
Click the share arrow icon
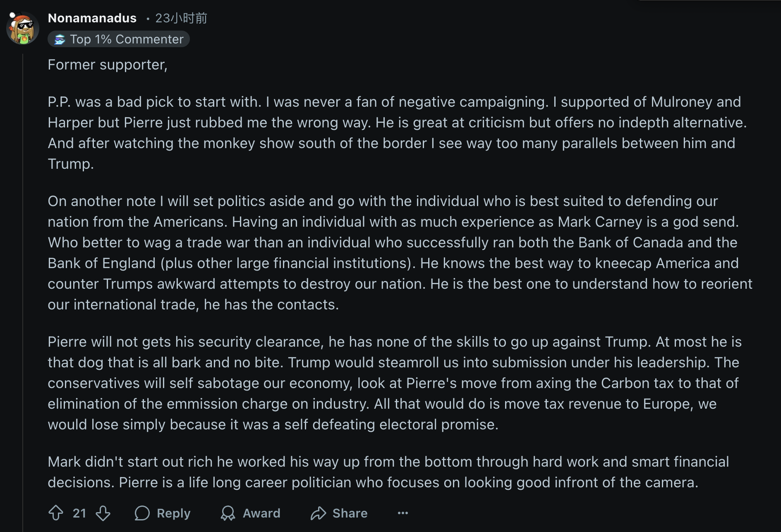coord(318,513)
